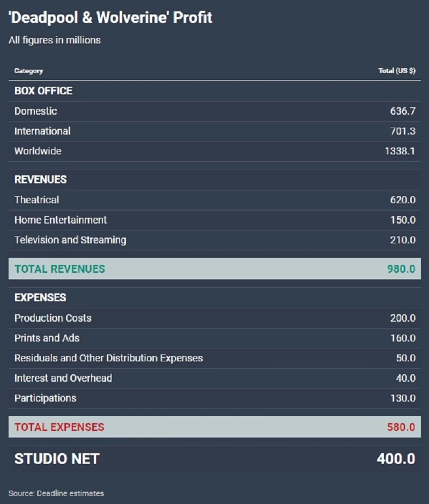The height and width of the screenshot is (504, 429).
Task: Click the Participations row label
Action: tap(46, 398)
